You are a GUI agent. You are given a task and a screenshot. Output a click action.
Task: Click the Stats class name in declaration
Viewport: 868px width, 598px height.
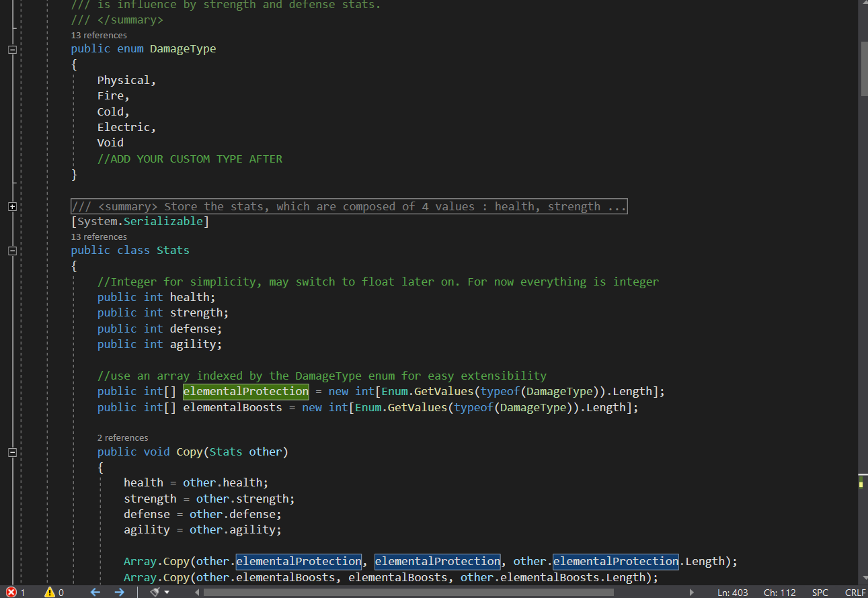(173, 250)
